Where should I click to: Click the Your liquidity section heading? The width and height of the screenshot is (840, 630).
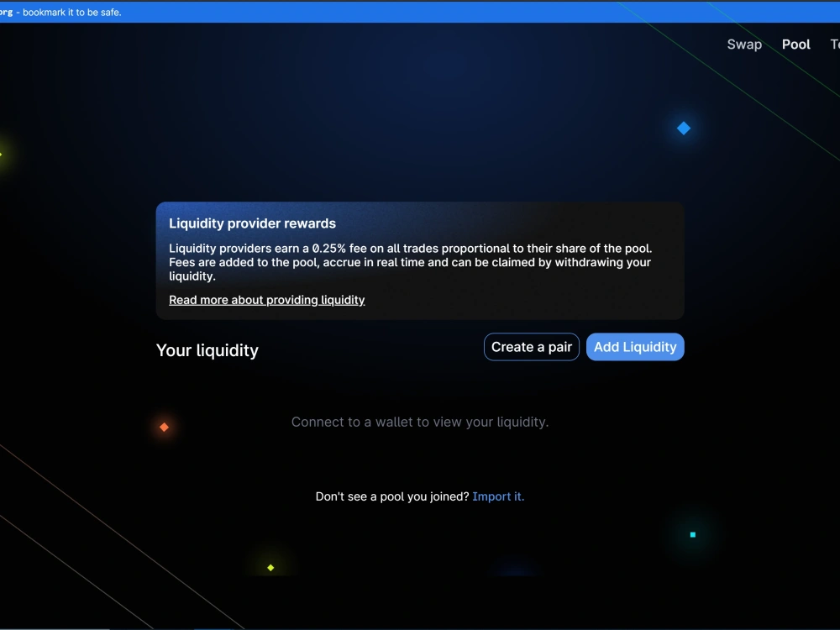point(207,350)
